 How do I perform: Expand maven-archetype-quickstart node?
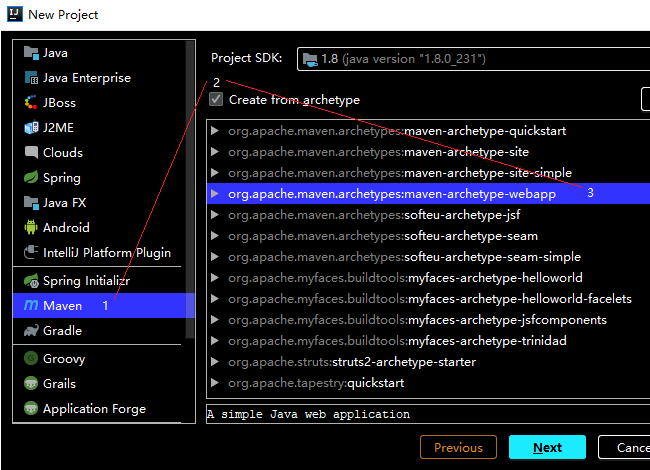point(215,131)
